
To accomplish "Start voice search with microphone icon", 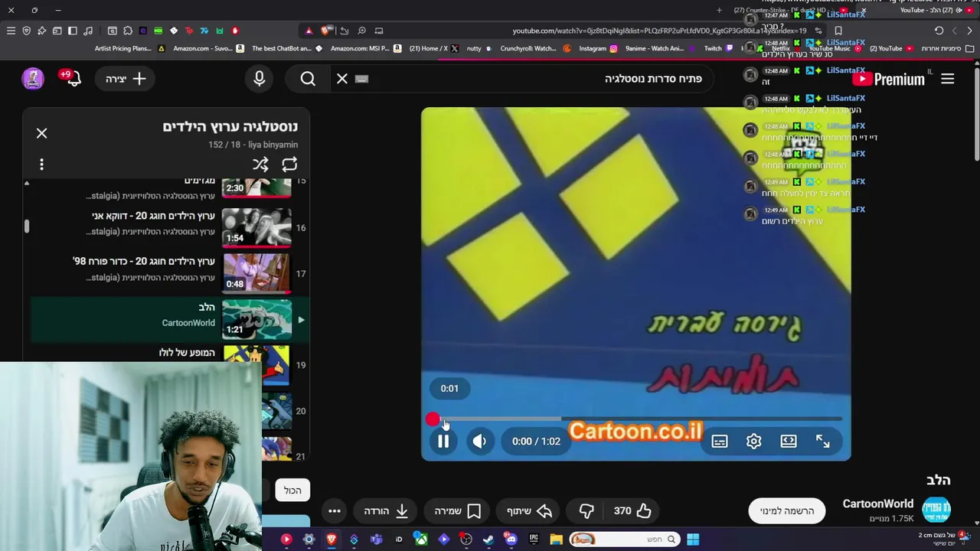I will 259,79.
